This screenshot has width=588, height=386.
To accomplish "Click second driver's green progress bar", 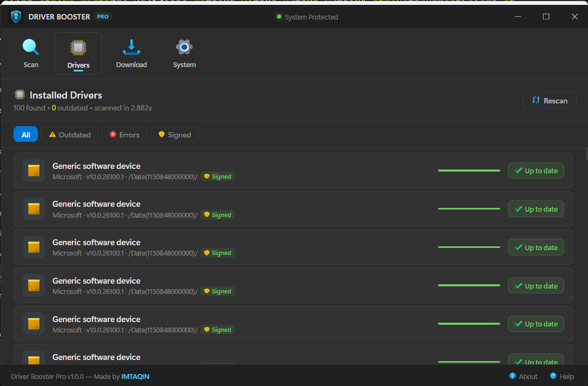I will click(469, 209).
